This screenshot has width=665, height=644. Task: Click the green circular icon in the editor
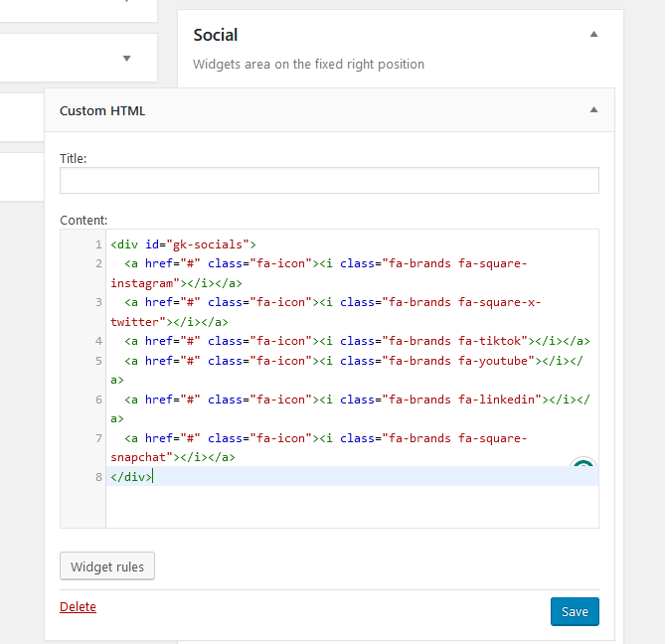(x=583, y=470)
